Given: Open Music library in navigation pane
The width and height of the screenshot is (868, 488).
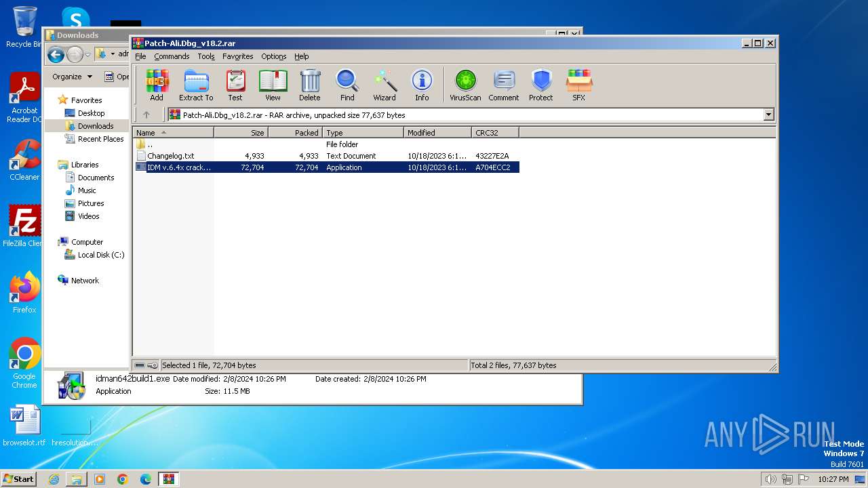Looking at the screenshot, I should 87,190.
